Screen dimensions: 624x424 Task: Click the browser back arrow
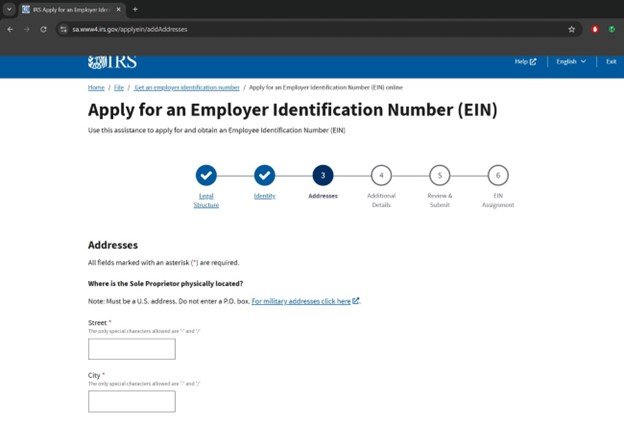click(x=10, y=29)
